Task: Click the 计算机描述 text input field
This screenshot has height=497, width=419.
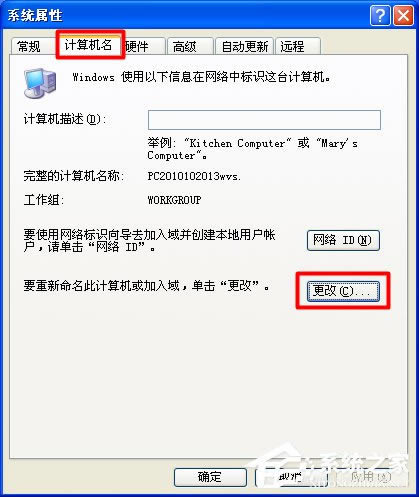Action: 264,120
